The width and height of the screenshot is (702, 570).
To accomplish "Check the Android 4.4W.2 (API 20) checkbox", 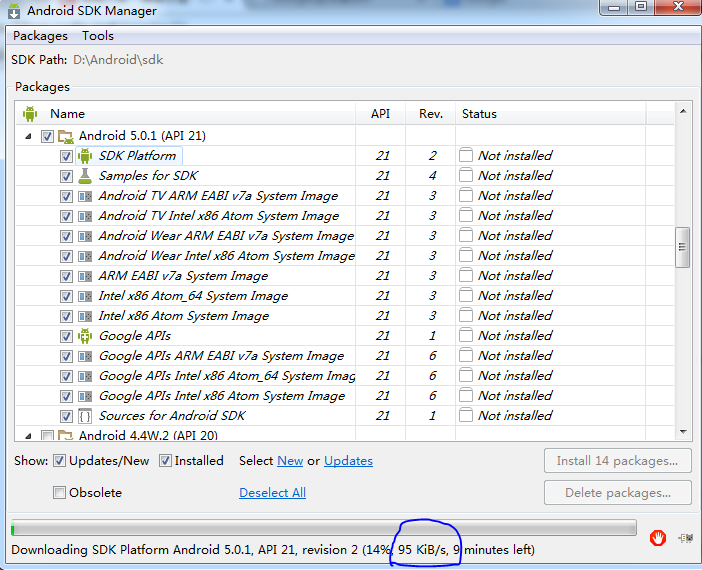I will pos(47,435).
